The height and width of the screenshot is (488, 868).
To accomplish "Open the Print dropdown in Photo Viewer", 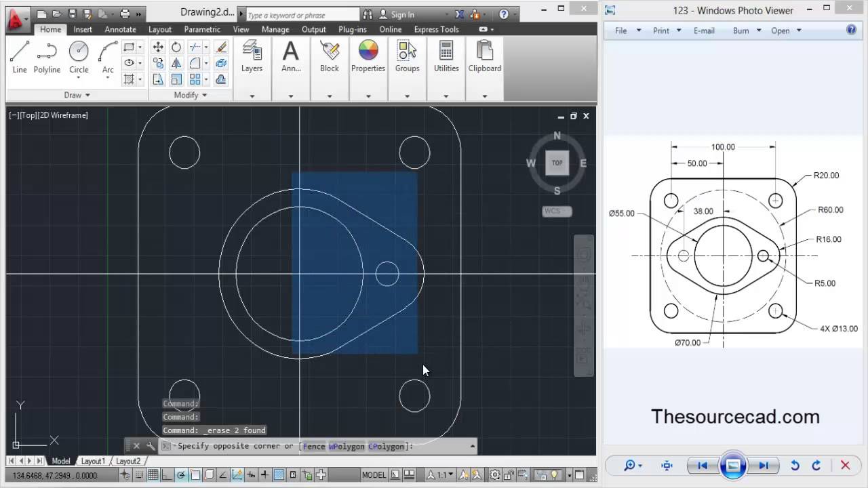I will click(x=667, y=30).
